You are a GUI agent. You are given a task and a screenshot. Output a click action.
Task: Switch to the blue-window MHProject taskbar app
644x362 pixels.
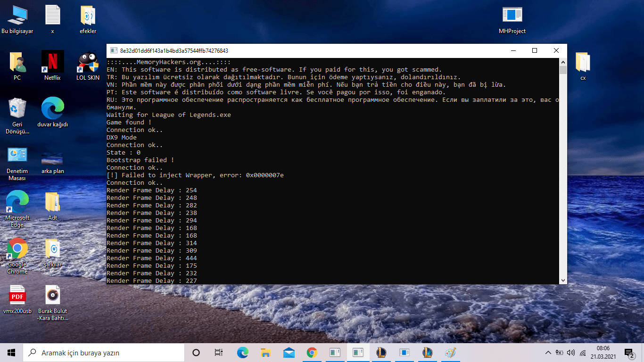[x=404, y=353]
